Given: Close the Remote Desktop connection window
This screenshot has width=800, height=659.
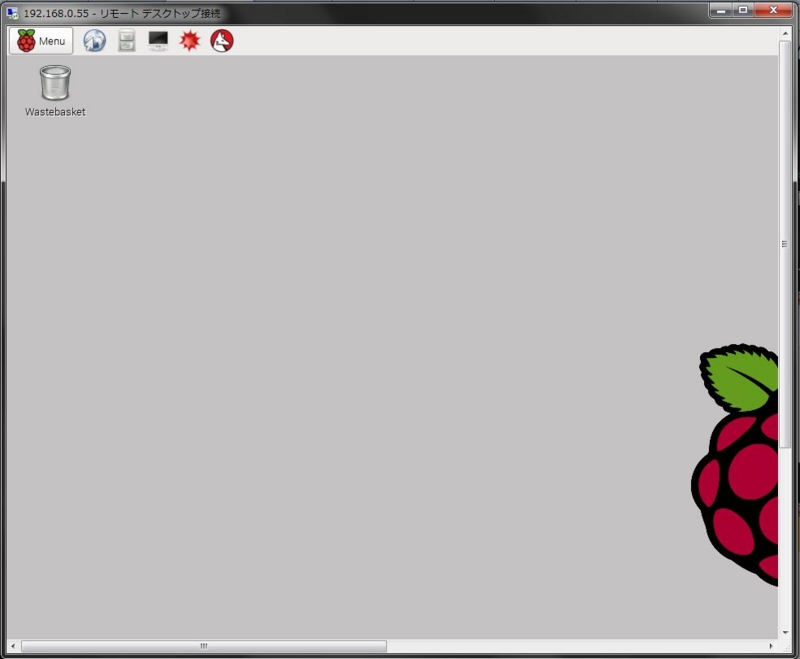Looking at the screenshot, I should pos(773,10).
